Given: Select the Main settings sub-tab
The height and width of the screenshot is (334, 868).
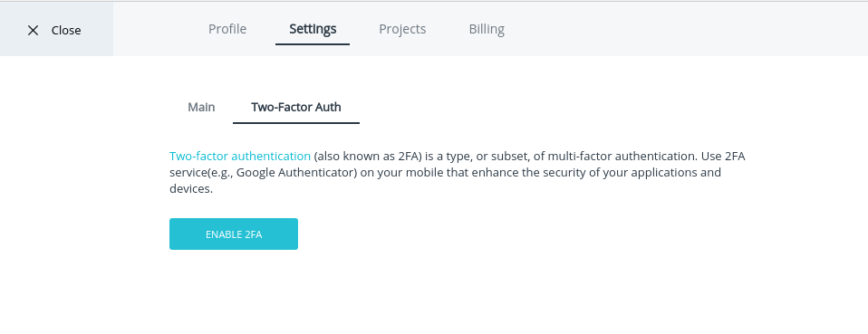Looking at the screenshot, I should [201, 107].
